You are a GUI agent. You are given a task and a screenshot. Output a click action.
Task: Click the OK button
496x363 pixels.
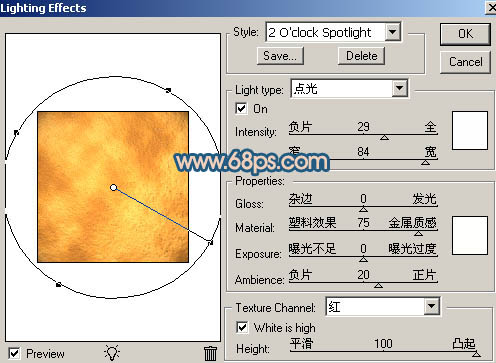[x=465, y=34]
